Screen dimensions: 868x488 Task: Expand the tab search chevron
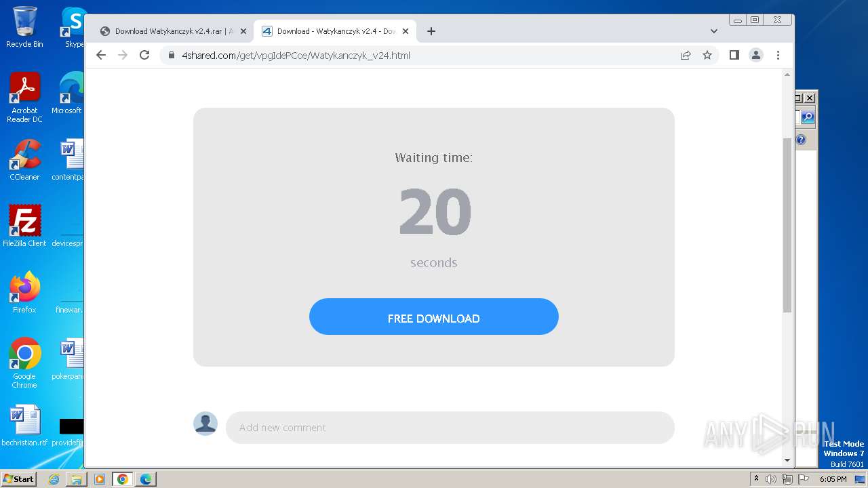(x=713, y=31)
